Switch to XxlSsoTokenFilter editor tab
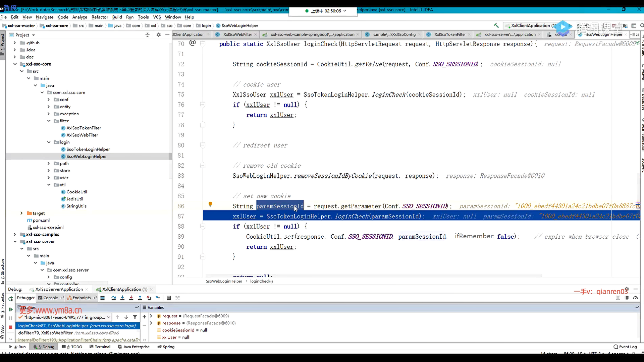 click(449, 35)
